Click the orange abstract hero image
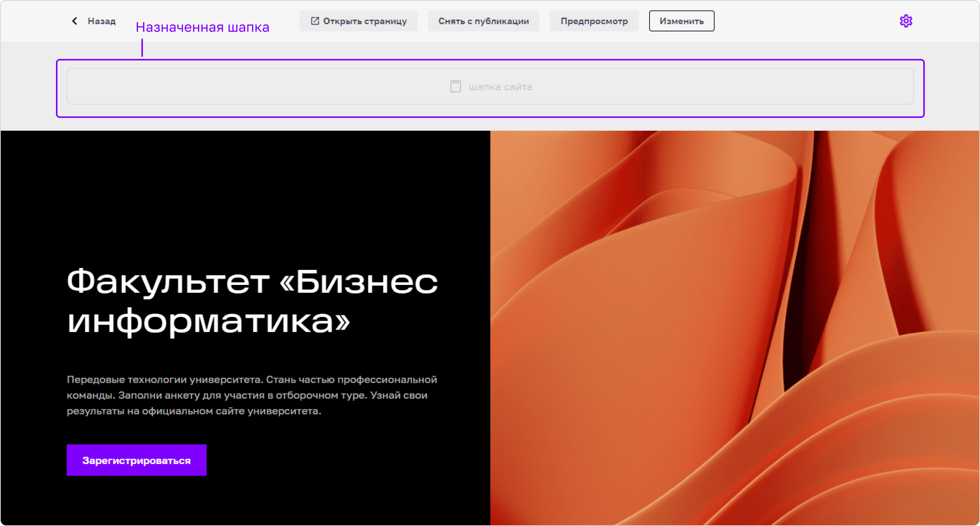 735,328
